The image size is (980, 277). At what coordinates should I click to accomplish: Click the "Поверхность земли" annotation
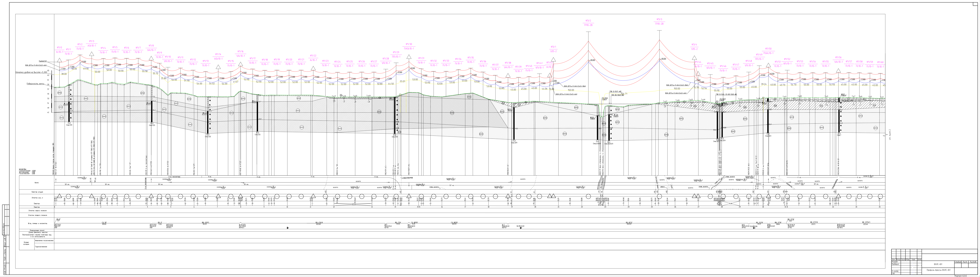click(x=35, y=84)
